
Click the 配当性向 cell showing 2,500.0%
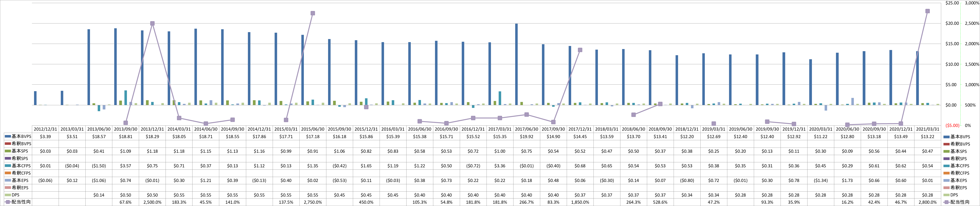point(152,202)
